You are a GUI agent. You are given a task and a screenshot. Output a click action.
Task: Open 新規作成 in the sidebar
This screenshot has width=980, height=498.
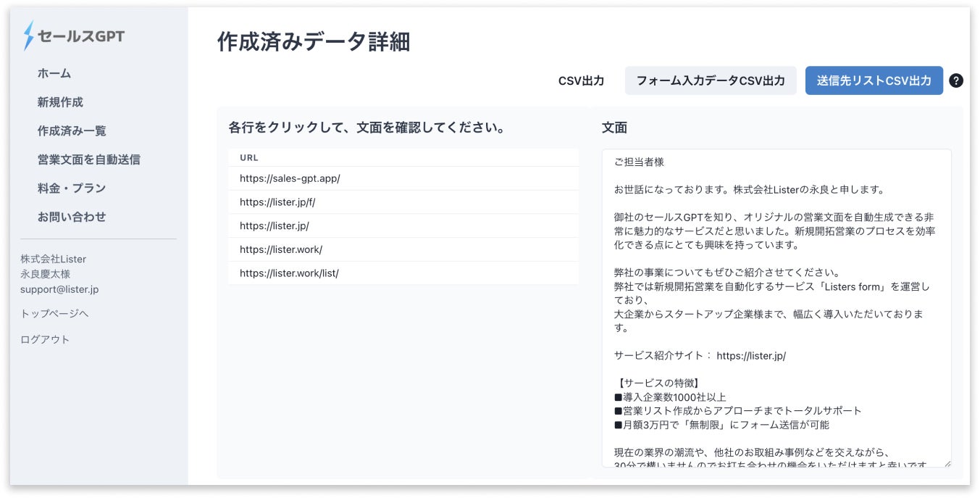pos(60,102)
